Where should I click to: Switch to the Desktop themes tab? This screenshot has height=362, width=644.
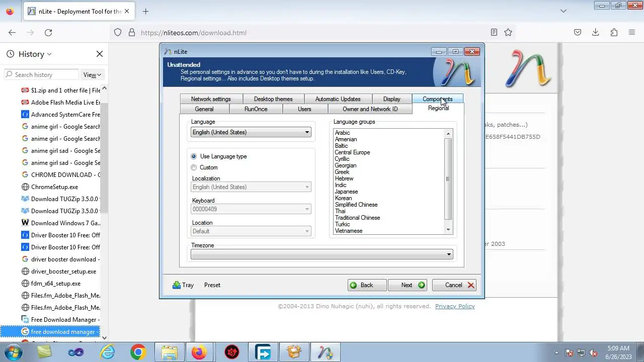pos(273,99)
